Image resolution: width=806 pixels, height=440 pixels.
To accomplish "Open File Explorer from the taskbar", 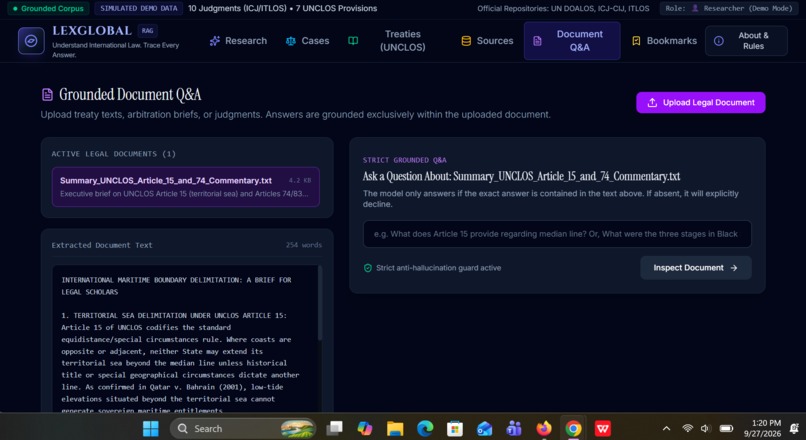I will coord(395,428).
